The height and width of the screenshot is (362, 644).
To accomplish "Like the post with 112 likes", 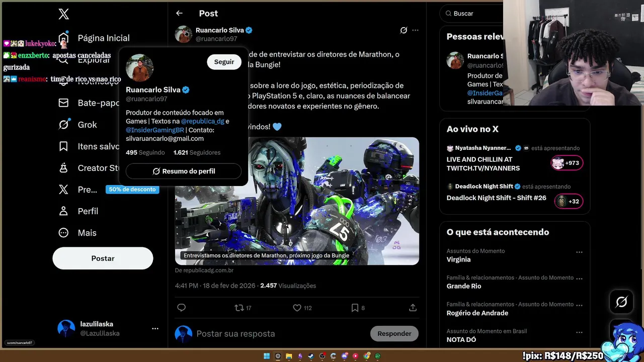I will (x=302, y=308).
